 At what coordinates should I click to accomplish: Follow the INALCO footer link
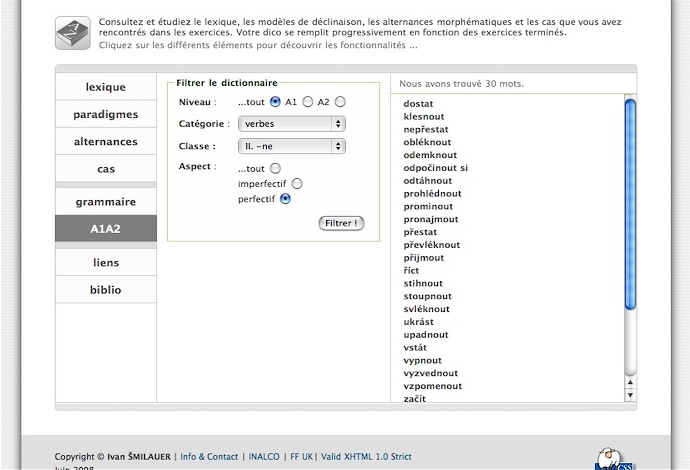tap(264, 457)
